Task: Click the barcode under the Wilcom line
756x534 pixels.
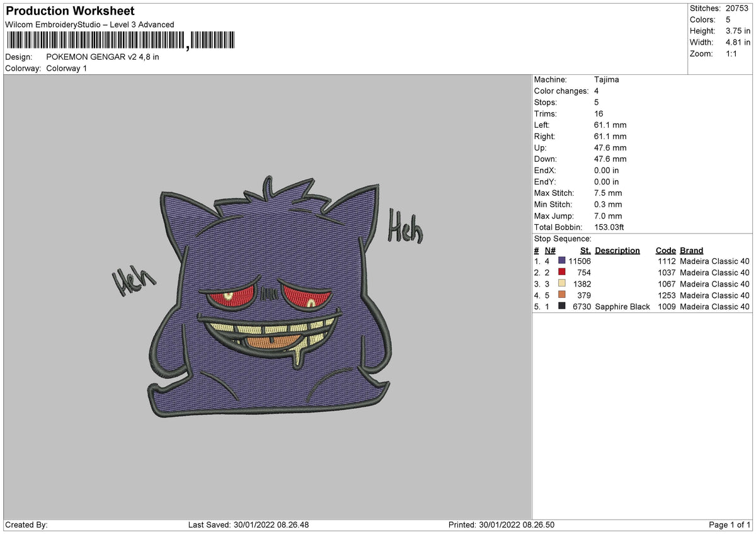Action: pos(122,41)
